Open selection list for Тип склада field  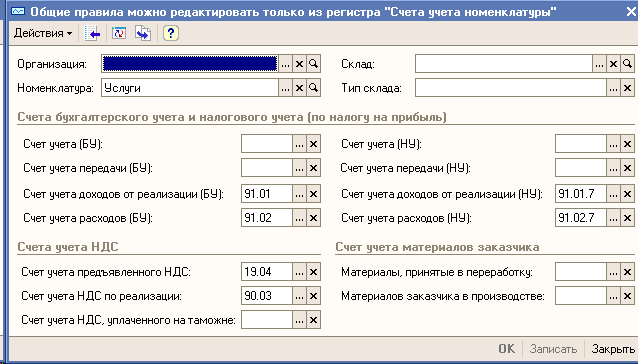click(614, 88)
